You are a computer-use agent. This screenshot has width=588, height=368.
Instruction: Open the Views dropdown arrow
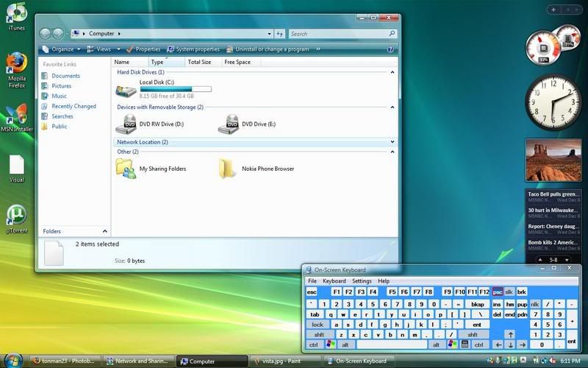pos(118,49)
